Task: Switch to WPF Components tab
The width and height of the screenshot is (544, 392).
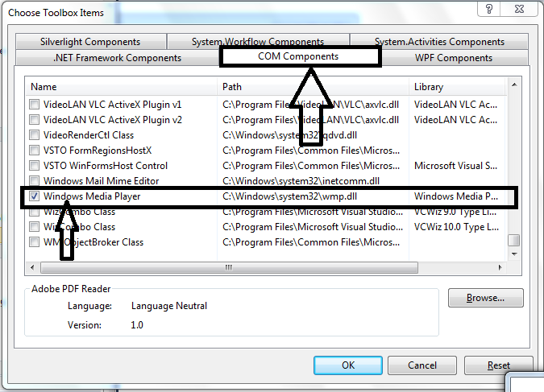Action: point(454,57)
